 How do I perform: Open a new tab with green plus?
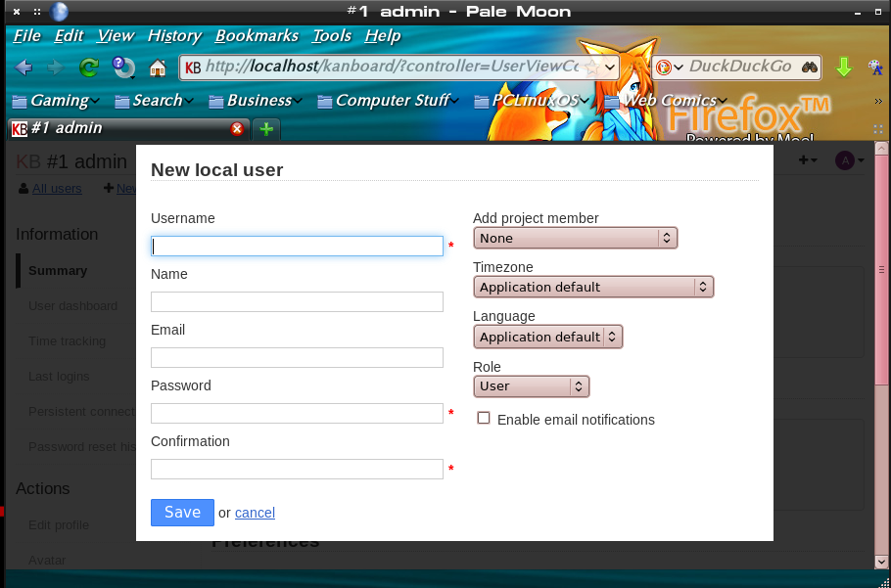(x=266, y=129)
